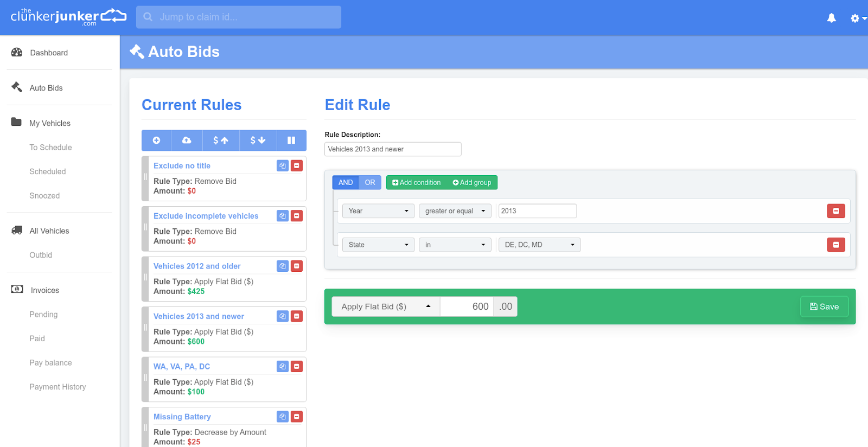Open the Exclude no title rule
Viewport: 868px width, 447px height.
[182, 165]
